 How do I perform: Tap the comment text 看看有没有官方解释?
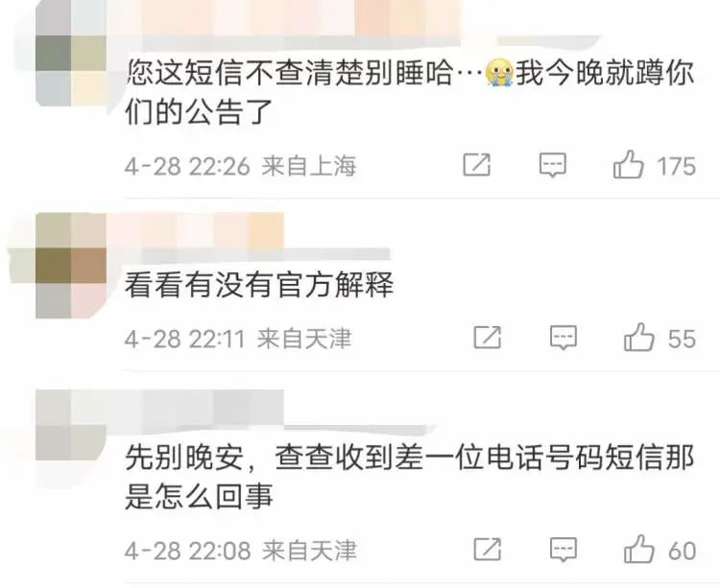(259, 284)
